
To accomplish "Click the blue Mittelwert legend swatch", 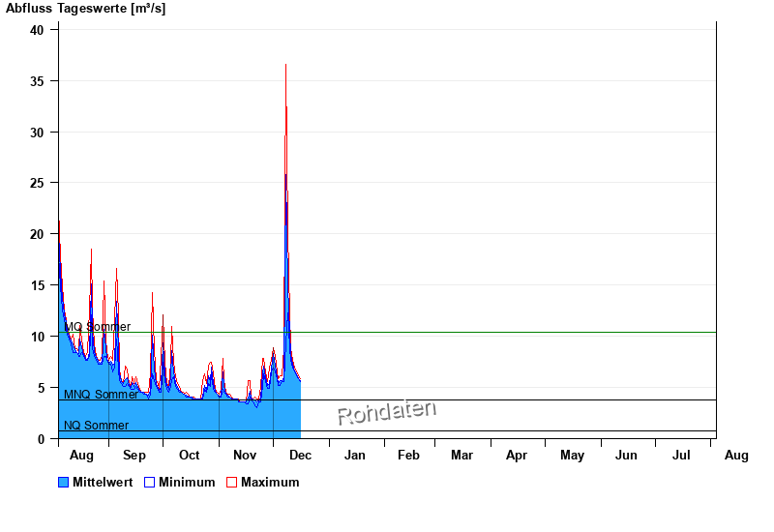I will click(63, 482).
